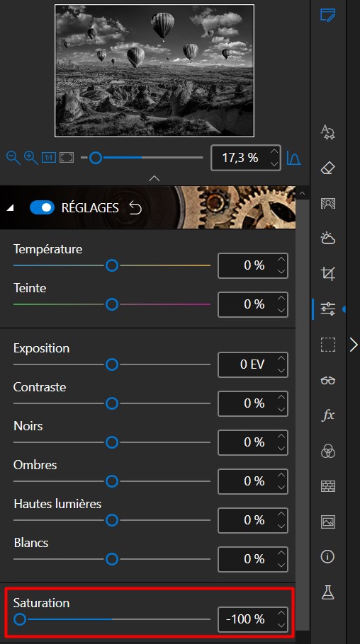Viewport: 360px width, 644px height.
Task: Open the sky replacement weather tool
Action: tap(328, 238)
